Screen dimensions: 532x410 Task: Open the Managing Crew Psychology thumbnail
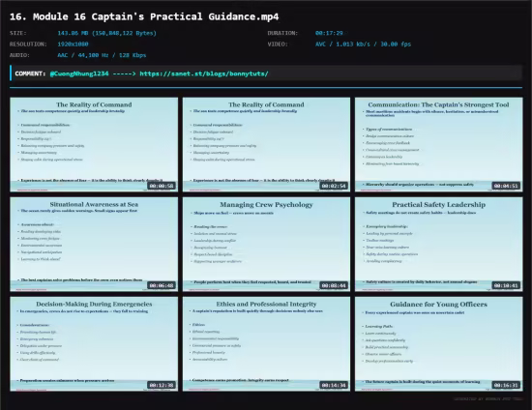[266, 245]
